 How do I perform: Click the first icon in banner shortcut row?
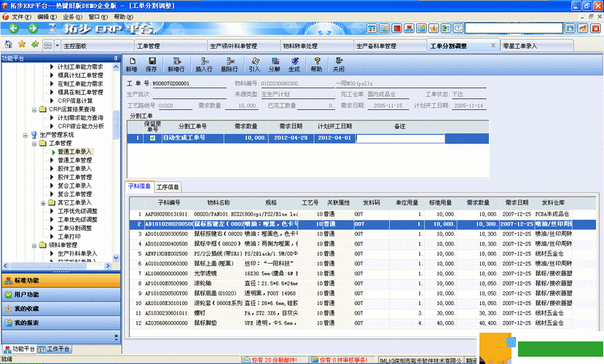click(372, 28)
